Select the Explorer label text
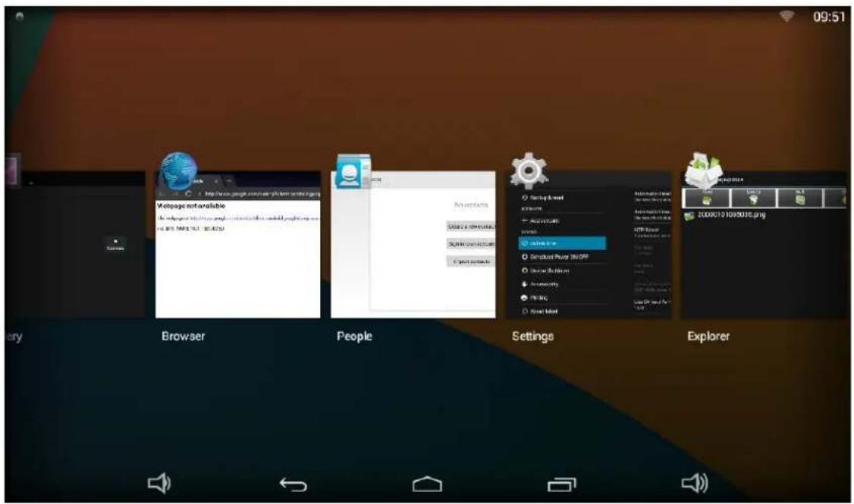The width and height of the screenshot is (854, 504). (x=708, y=337)
